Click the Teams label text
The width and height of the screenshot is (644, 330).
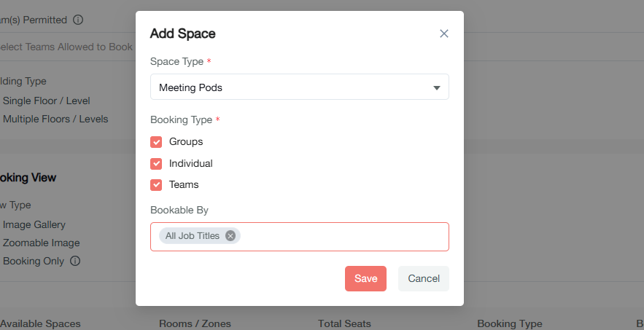(184, 185)
